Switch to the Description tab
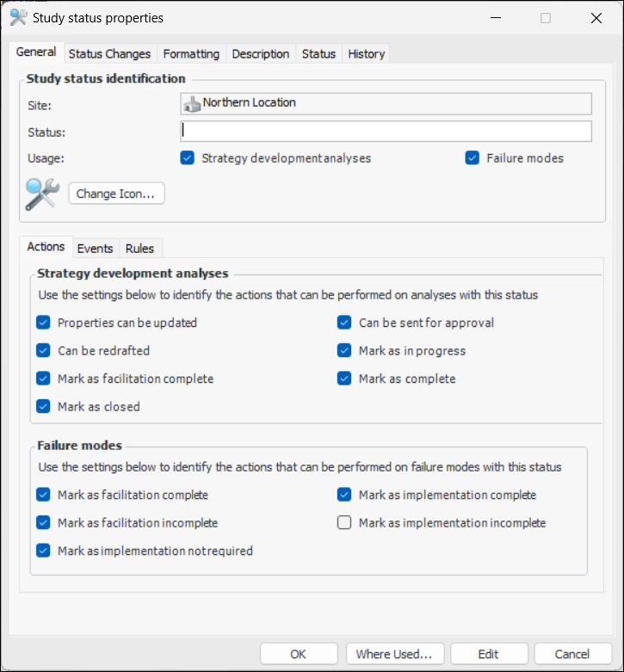Image resolution: width=624 pixels, height=672 pixels. [261, 54]
